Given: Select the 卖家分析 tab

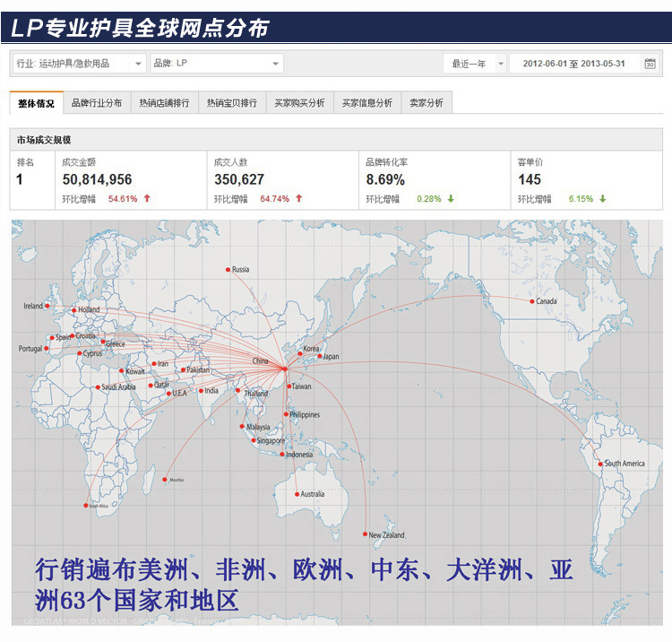Looking at the screenshot, I should 426,103.
